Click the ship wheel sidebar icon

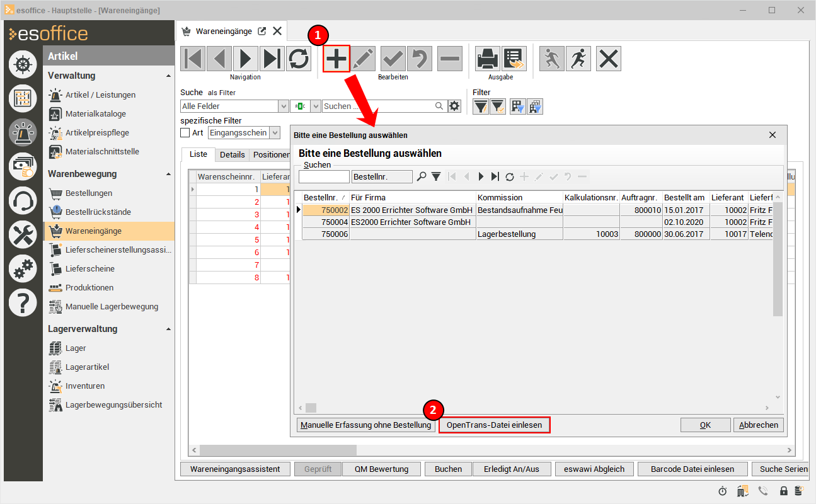tap(23, 64)
